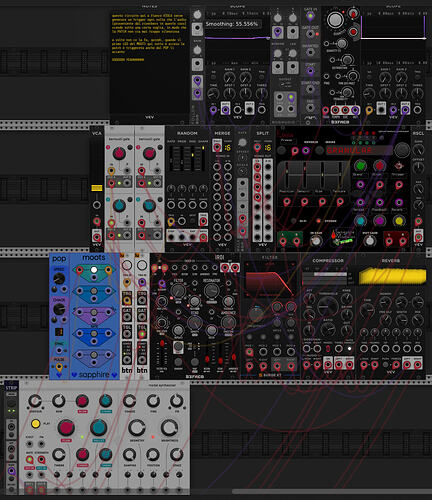Click the yellow waveform display on the REVERB
432x500 pixels.
click(392, 276)
